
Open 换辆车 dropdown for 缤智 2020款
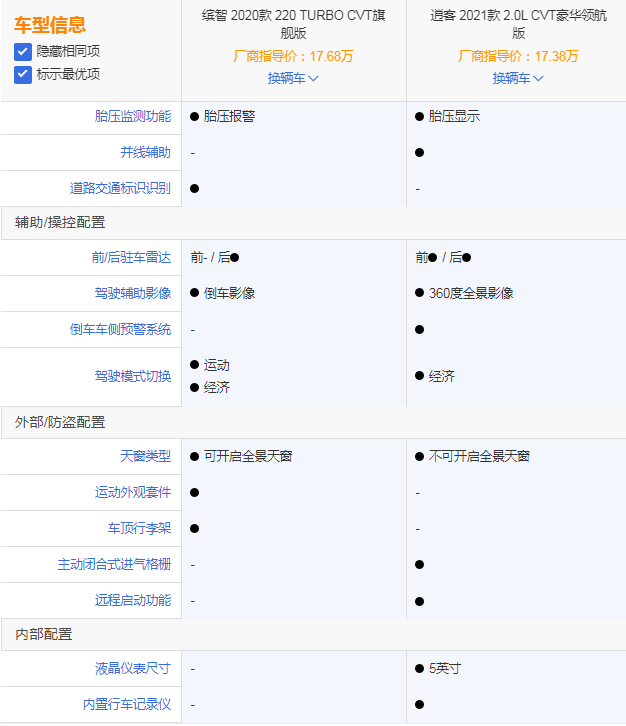293,78
